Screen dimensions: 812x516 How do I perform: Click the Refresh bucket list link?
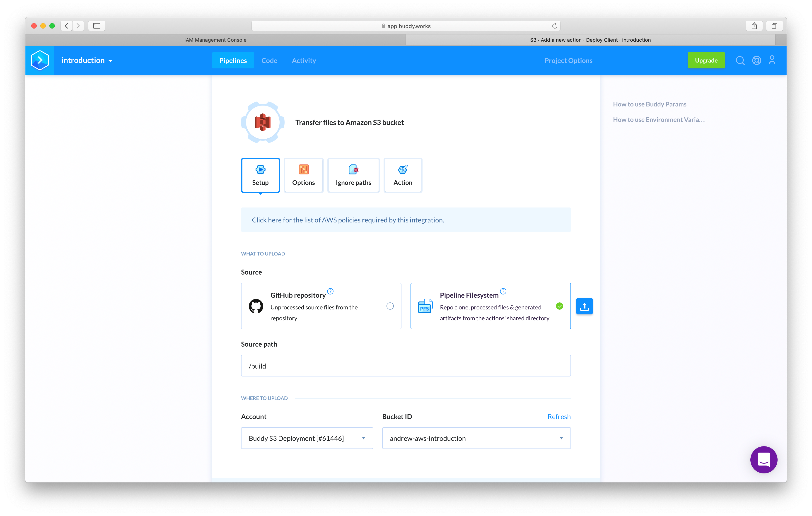[559, 417]
